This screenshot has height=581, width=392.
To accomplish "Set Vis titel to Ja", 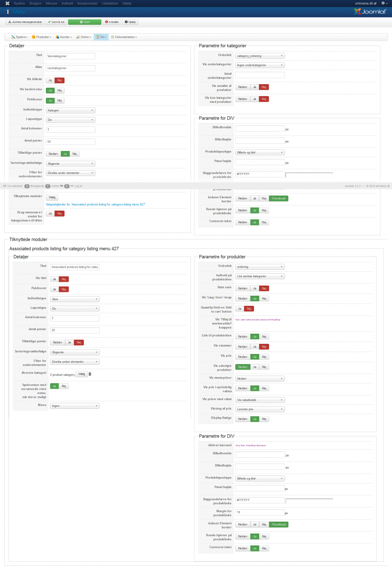I will coord(54,279).
